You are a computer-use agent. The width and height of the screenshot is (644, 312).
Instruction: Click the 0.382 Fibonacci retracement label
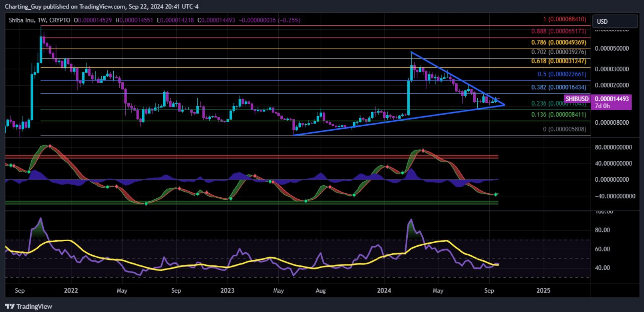(558, 87)
